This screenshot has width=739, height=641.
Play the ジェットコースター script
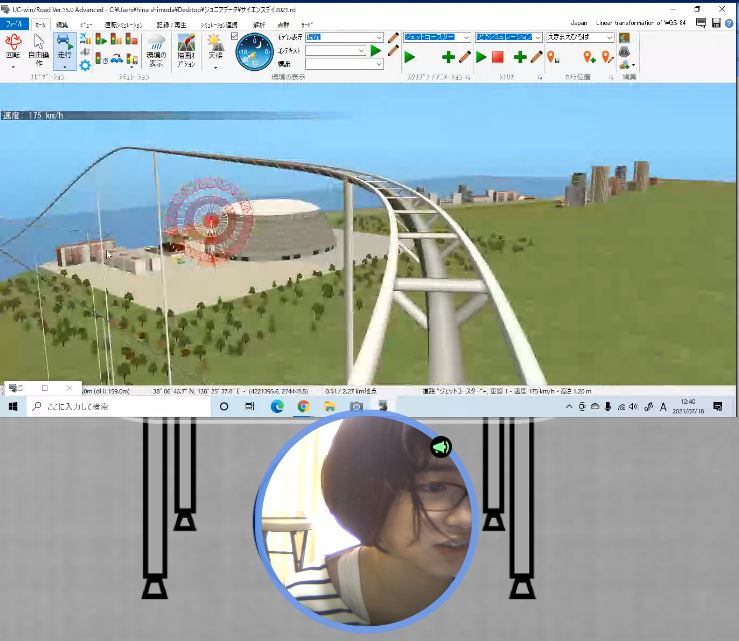(410, 58)
